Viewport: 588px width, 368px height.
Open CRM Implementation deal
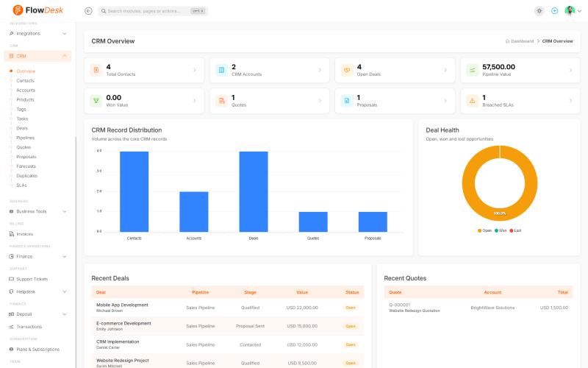pyautogui.click(x=118, y=342)
